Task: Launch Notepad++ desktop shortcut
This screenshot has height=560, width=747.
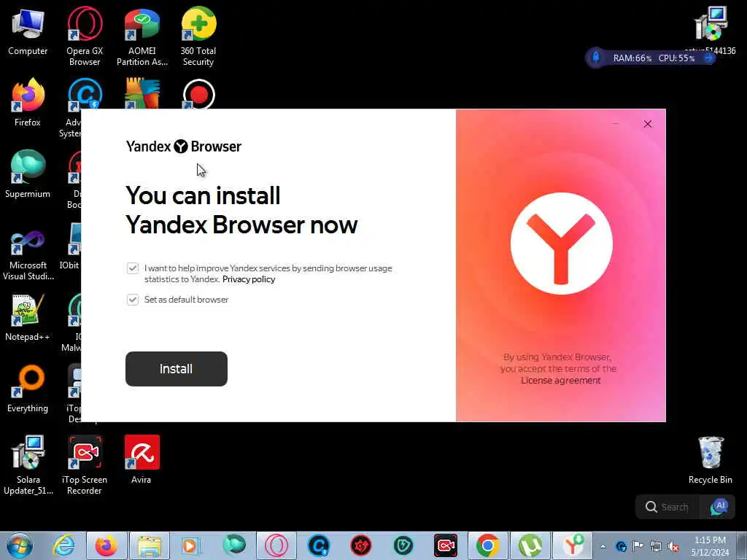Action: coord(28,317)
